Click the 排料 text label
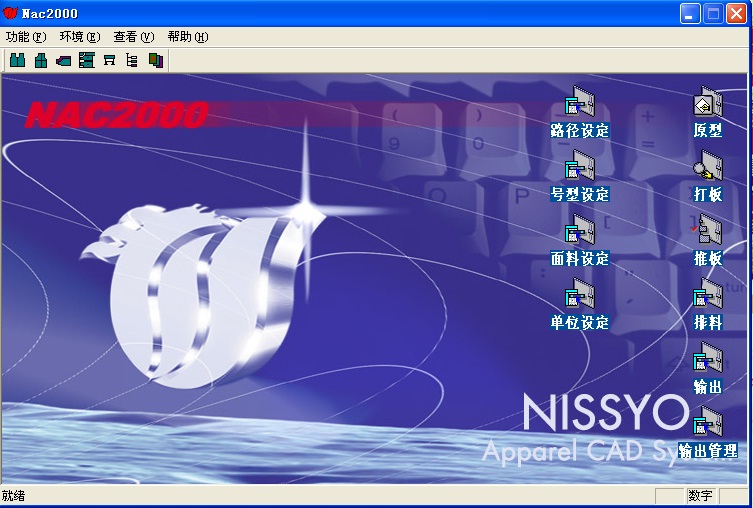The image size is (753, 508). click(708, 323)
